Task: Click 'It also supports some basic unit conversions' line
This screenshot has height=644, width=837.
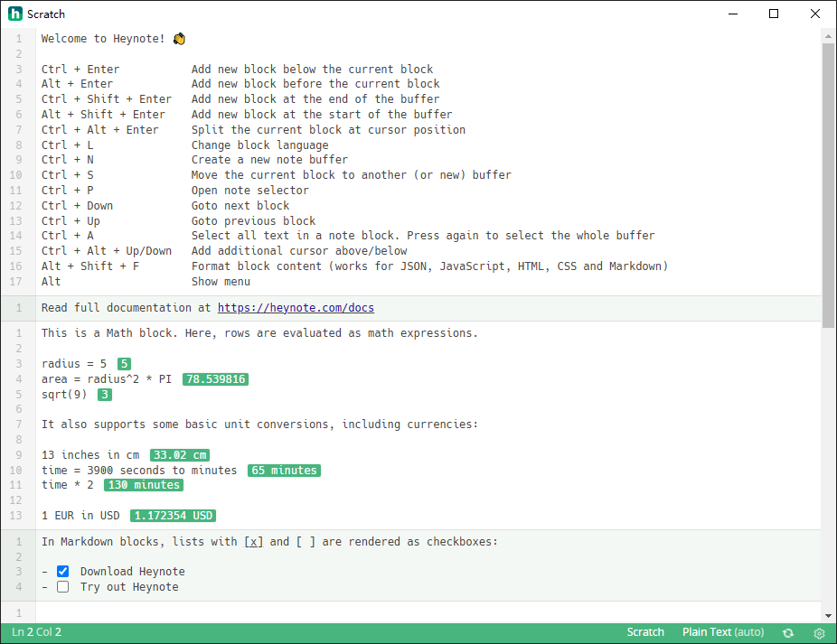Action: click(x=259, y=425)
